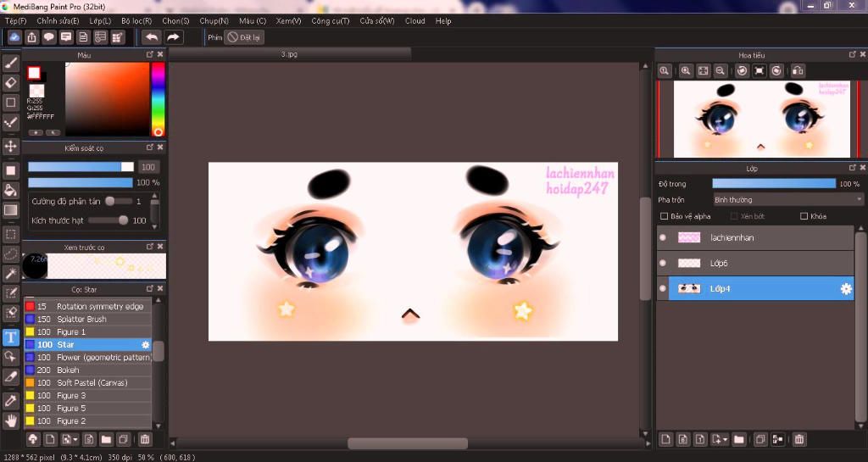Select the Soft Pastel (Canvas) brush
The height and width of the screenshot is (462, 868).
[x=88, y=383]
